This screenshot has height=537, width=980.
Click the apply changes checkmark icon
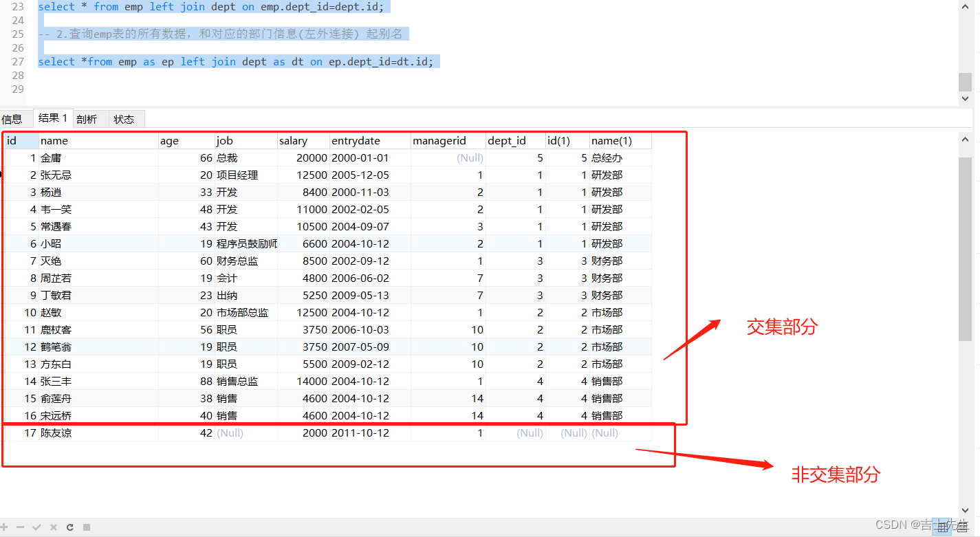37,527
